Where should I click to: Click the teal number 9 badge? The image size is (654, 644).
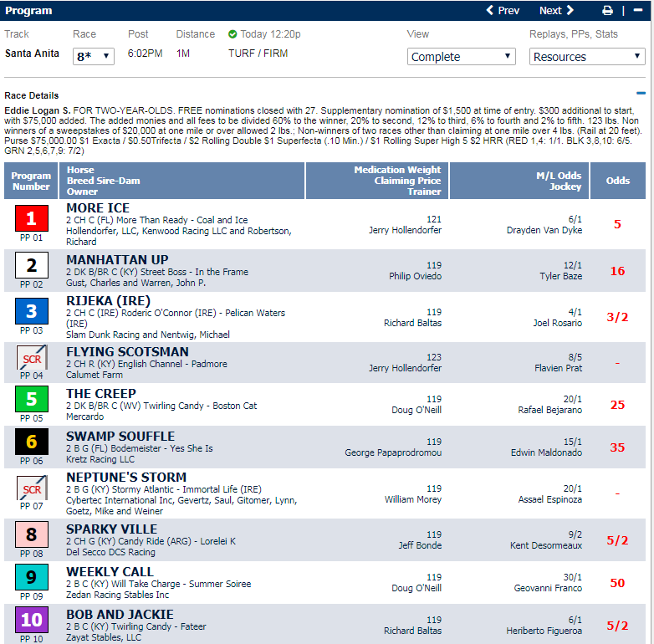[x=31, y=578]
